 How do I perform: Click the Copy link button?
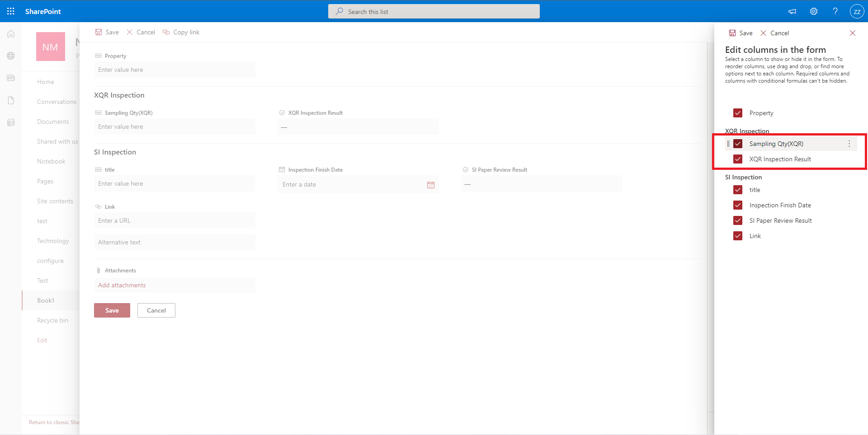point(181,32)
